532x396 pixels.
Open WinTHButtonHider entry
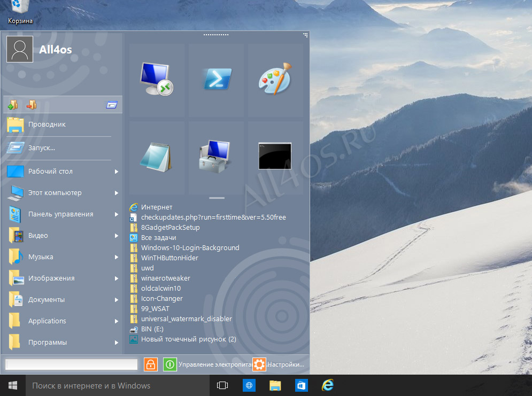[x=164, y=258]
